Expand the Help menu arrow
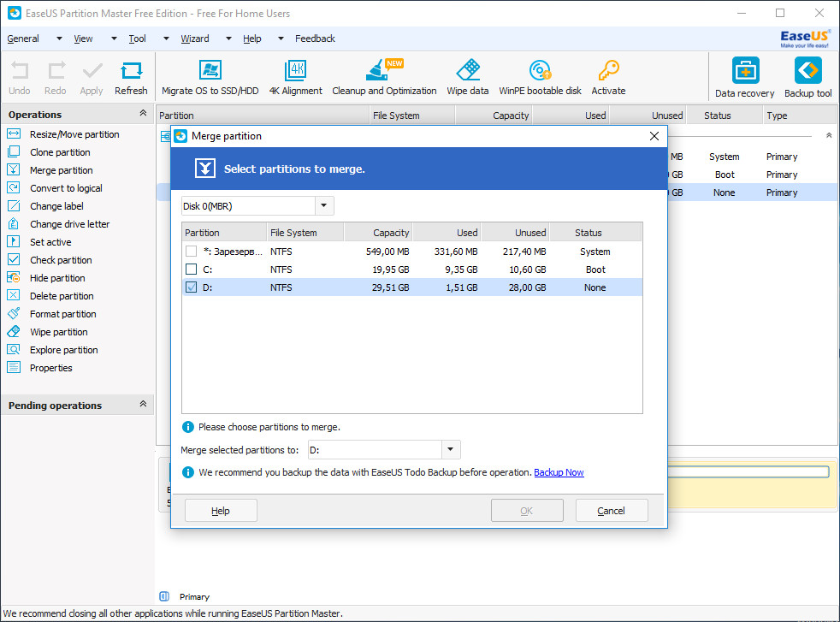The height and width of the screenshot is (622, 840). click(281, 39)
